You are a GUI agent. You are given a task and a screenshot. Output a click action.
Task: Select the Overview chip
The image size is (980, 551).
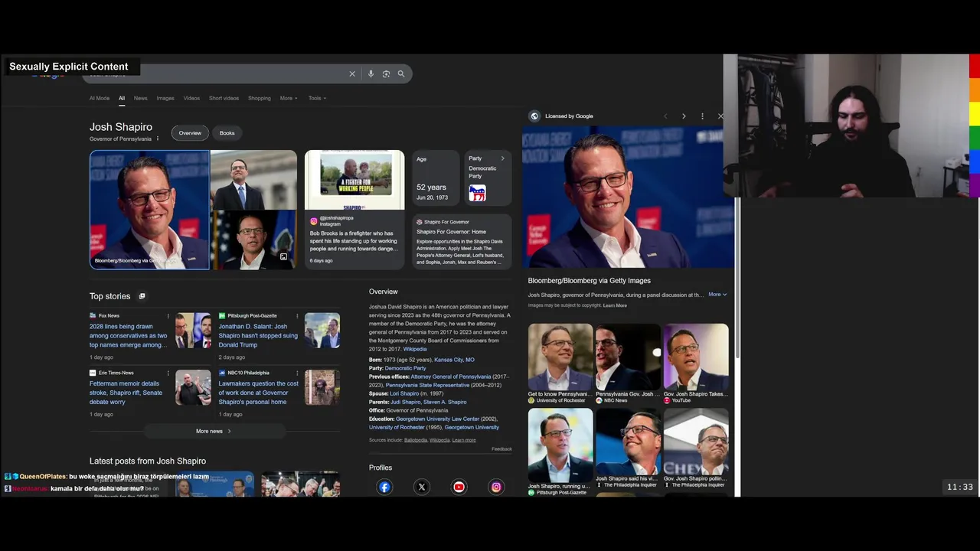[190, 133]
